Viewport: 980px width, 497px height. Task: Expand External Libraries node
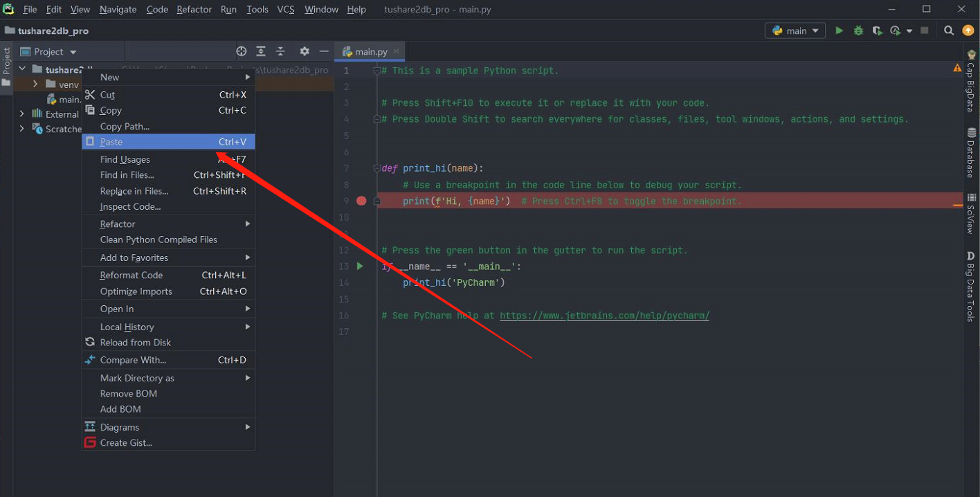pos(22,114)
